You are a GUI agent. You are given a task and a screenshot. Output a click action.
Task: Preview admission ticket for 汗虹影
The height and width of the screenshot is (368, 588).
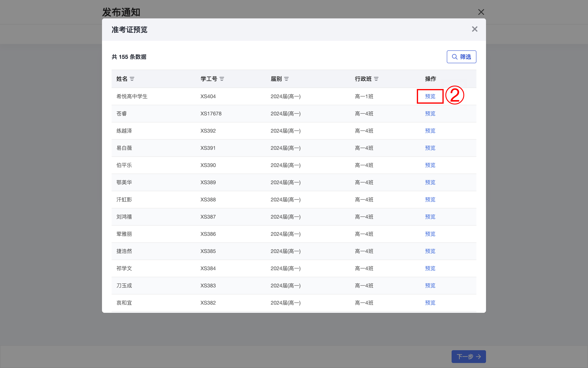coord(430,200)
